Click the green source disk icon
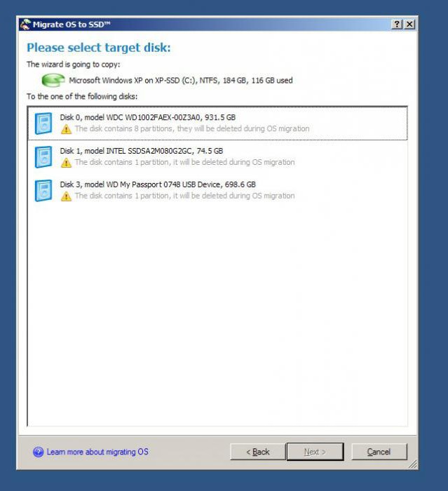Viewport: 448px width, 491px height. (x=53, y=80)
